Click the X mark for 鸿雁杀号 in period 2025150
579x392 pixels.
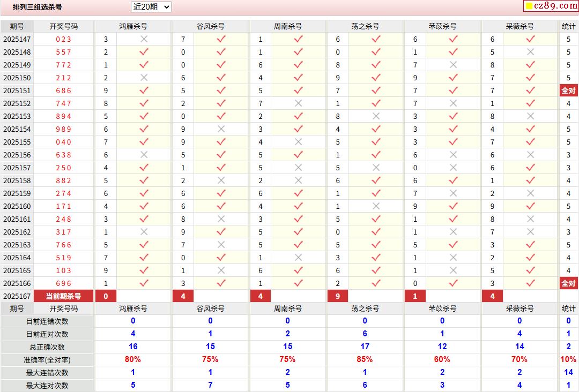144,78
